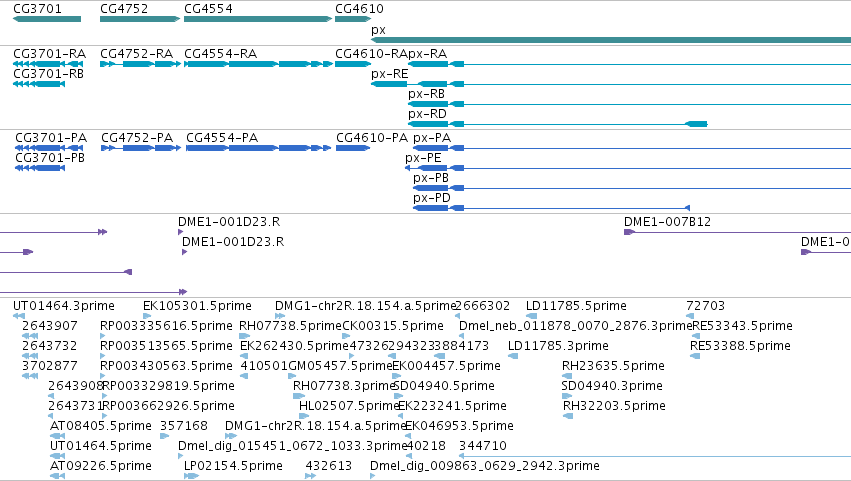Image resolution: width=851 pixels, height=481 pixels.
Task: Select transcript label CG3701-RA
Action: pos(49,54)
